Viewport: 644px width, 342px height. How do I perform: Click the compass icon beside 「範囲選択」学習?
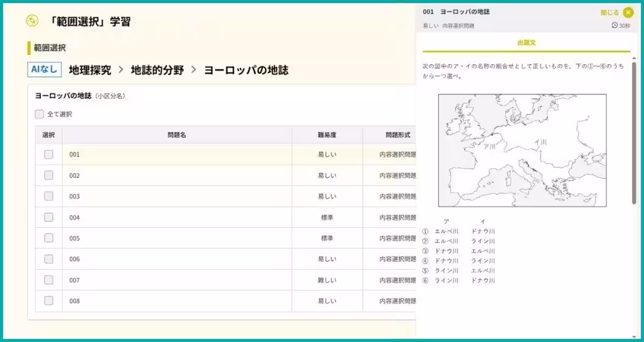point(32,21)
